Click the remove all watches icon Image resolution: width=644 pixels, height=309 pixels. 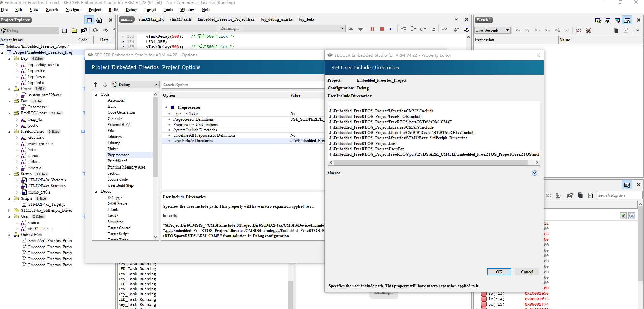[588, 31]
